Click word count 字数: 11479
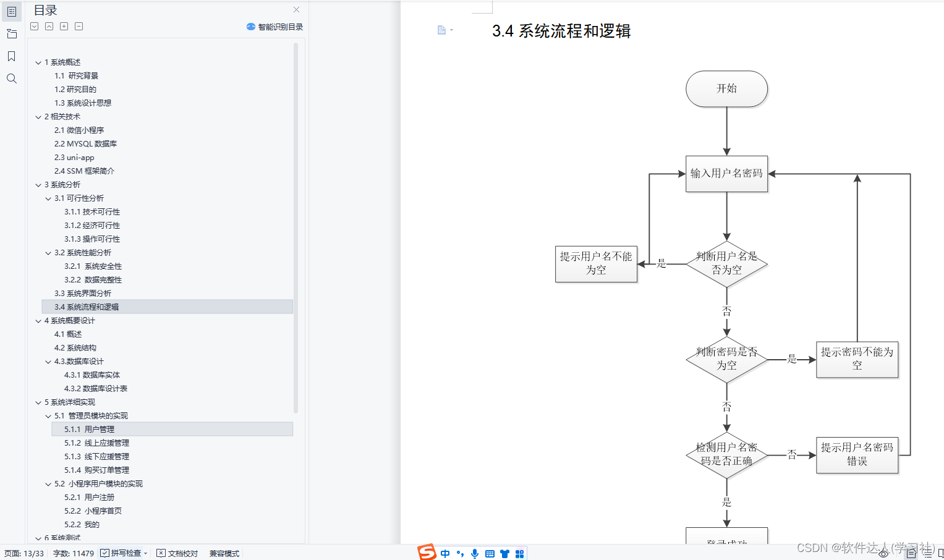This screenshot has height=560, width=944. click(x=74, y=553)
